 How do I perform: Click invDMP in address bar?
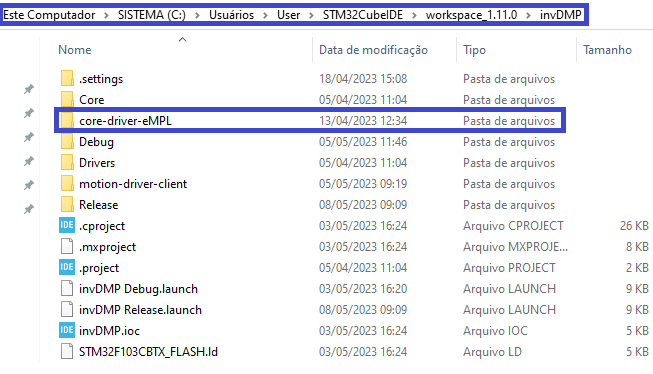(x=561, y=15)
